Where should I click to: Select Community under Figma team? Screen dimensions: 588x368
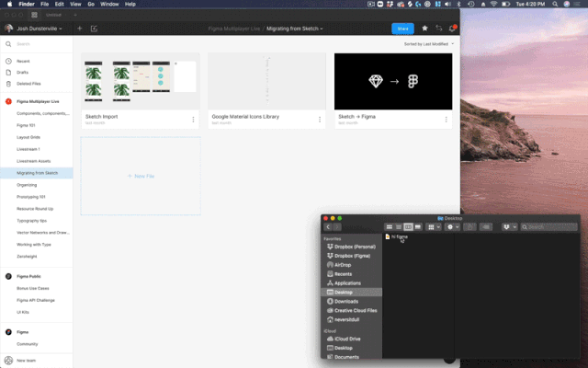[27, 344]
